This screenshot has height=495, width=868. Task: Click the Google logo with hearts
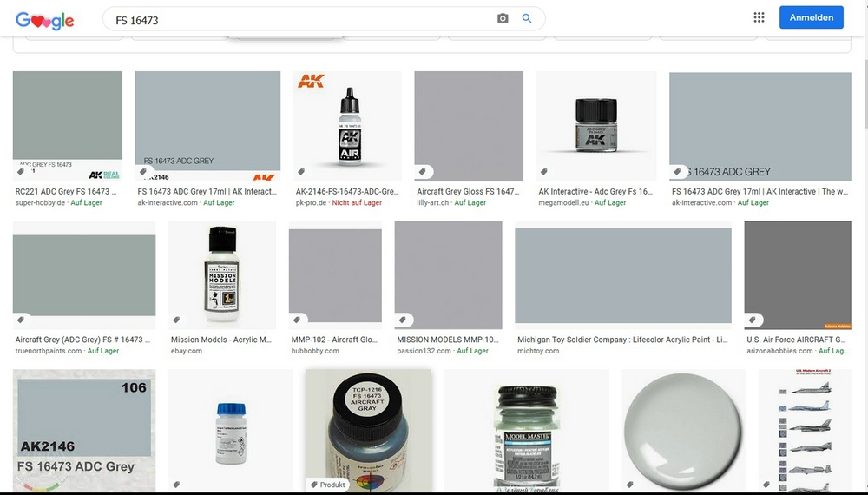45,21
